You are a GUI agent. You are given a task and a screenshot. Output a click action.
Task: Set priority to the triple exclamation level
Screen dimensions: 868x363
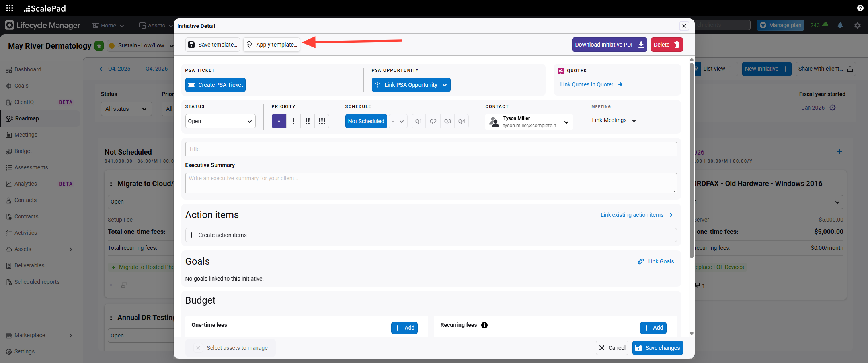click(322, 121)
